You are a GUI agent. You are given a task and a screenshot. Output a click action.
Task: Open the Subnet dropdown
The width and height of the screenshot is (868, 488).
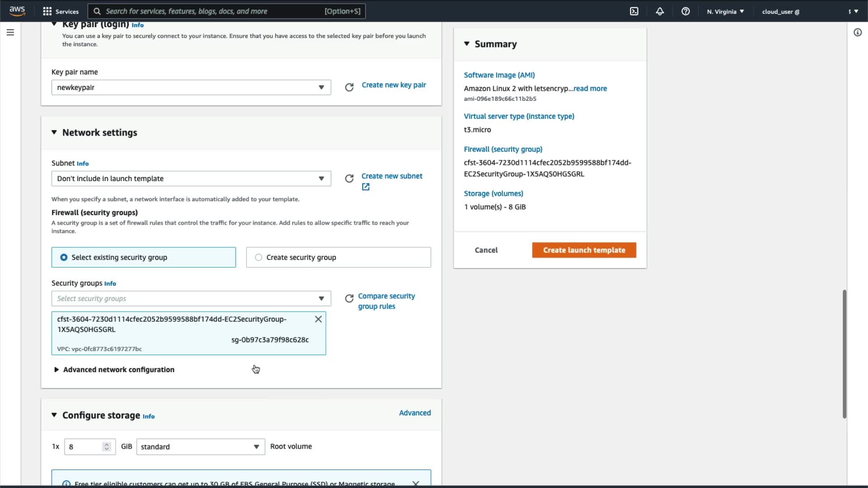[x=191, y=178]
